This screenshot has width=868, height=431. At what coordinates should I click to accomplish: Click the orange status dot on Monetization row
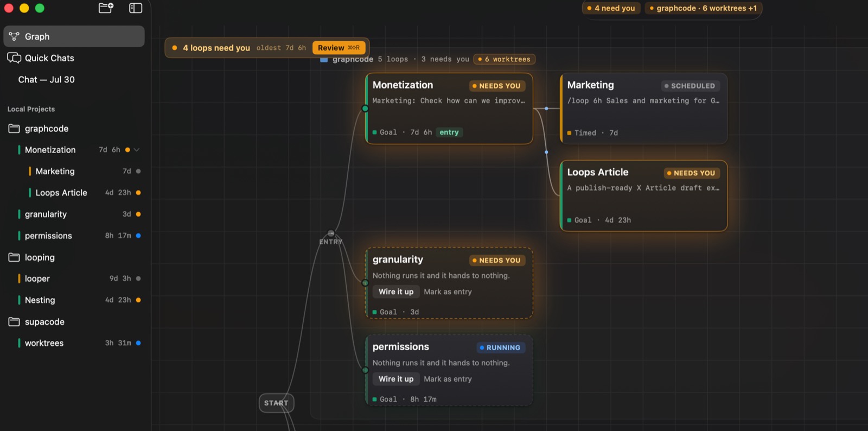(127, 150)
